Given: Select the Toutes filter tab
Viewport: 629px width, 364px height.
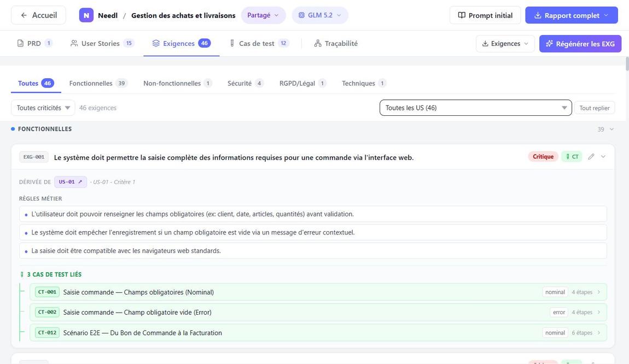Looking at the screenshot, I should pyautogui.click(x=36, y=84).
